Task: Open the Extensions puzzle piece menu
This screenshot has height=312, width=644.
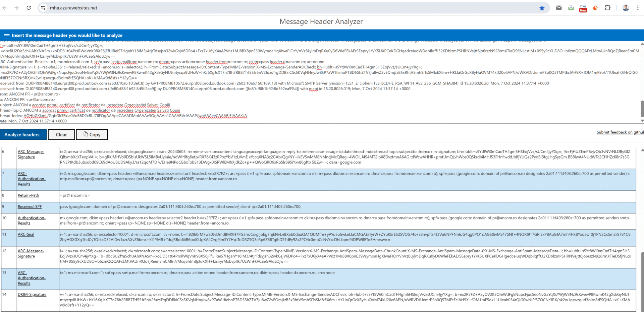Action: [607, 8]
